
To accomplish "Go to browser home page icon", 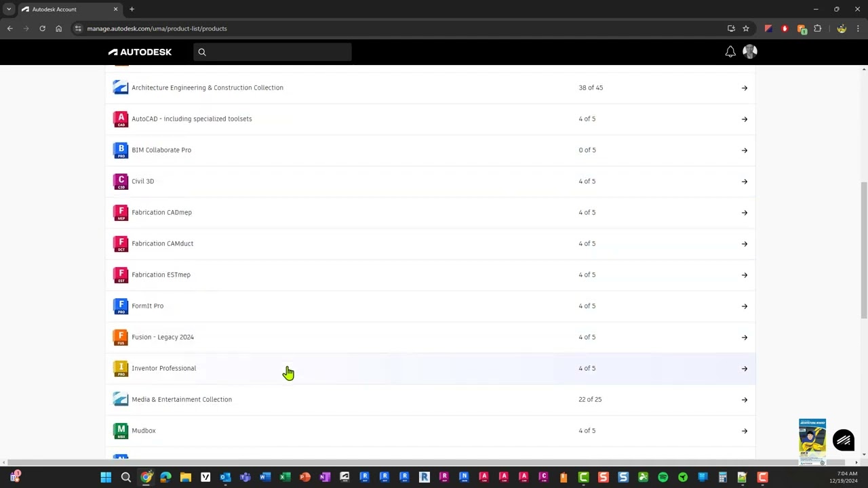I will pos(58,28).
